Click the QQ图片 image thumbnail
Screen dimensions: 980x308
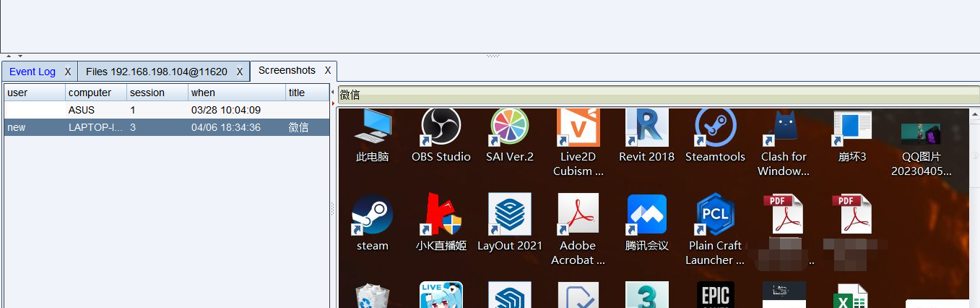(921, 134)
